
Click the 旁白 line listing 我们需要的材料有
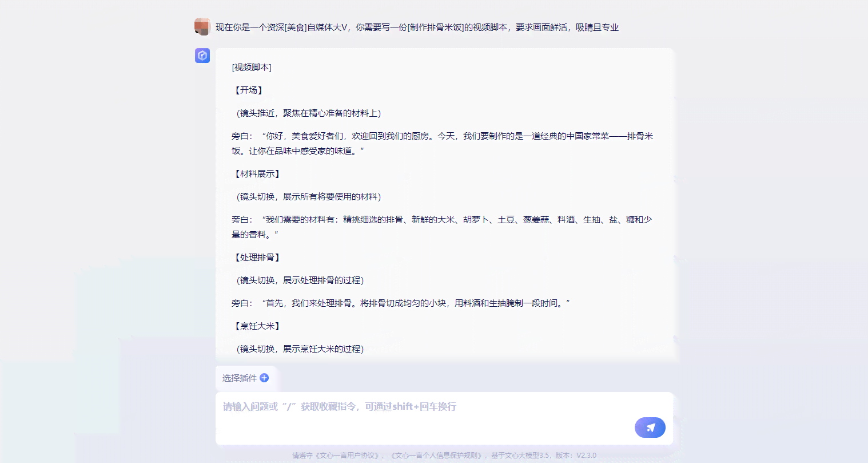(x=441, y=227)
